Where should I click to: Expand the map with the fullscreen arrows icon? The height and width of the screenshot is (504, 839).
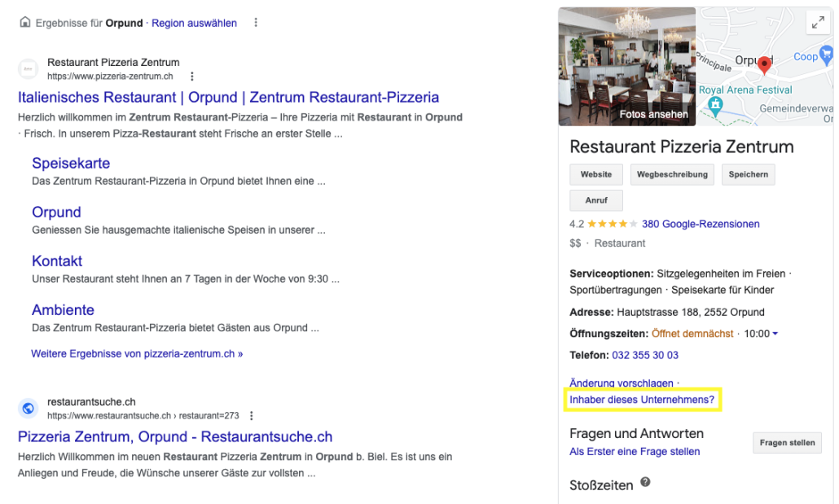click(x=818, y=23)
